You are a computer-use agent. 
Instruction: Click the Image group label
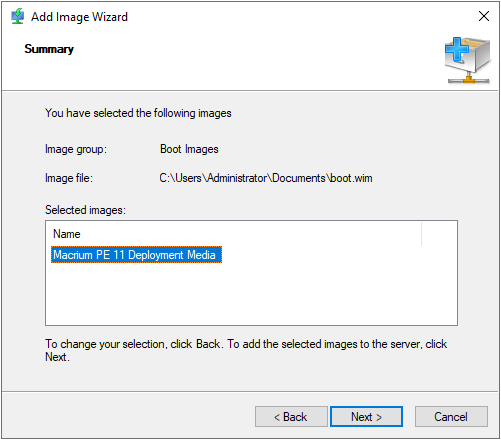pos(76,149)
